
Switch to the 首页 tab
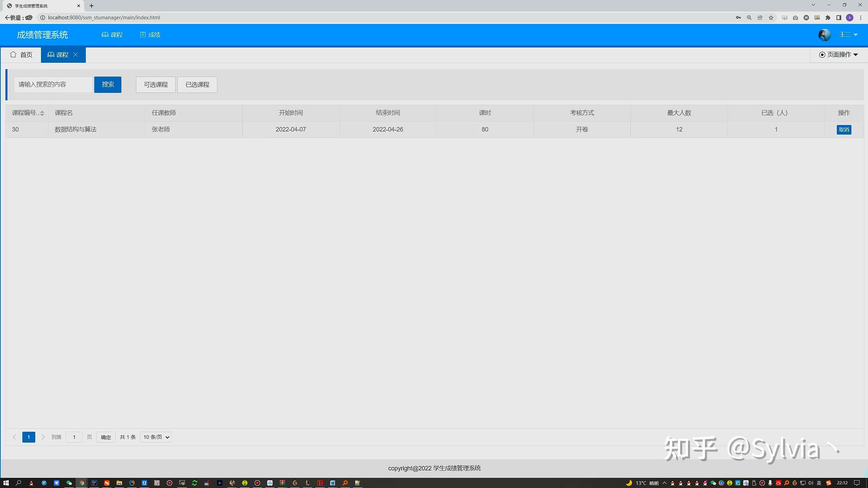click(21, 55)
